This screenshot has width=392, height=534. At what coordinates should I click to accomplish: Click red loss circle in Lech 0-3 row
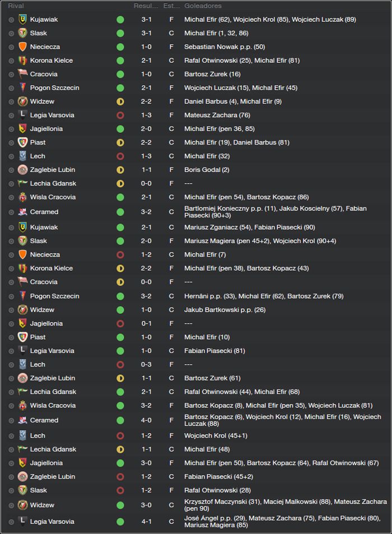pos(120,364)
